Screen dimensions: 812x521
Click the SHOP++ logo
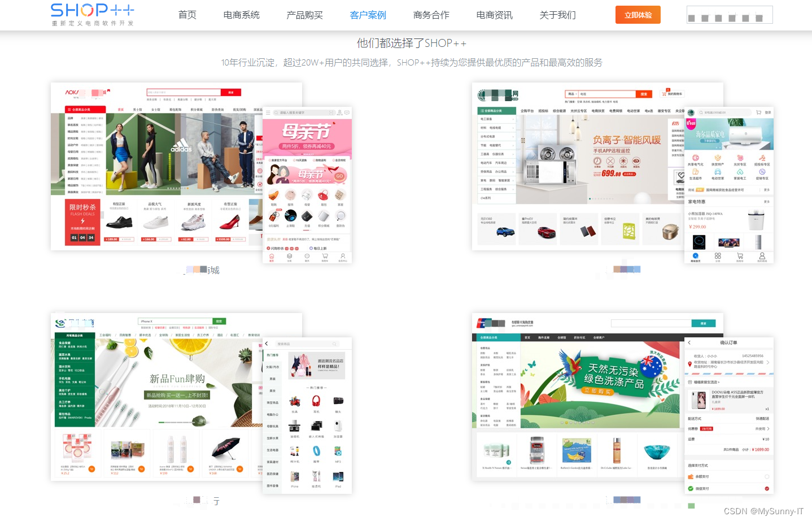click(x=93, y=15)
